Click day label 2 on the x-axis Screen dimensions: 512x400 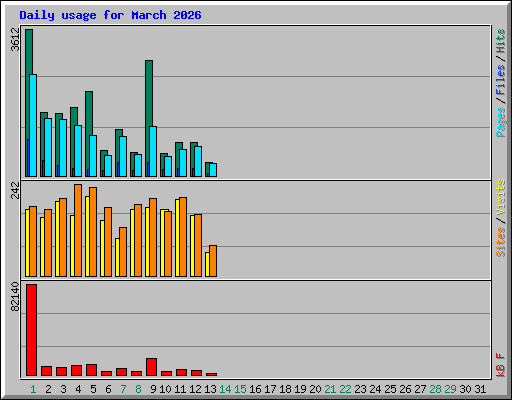click(x=48, y=389)
